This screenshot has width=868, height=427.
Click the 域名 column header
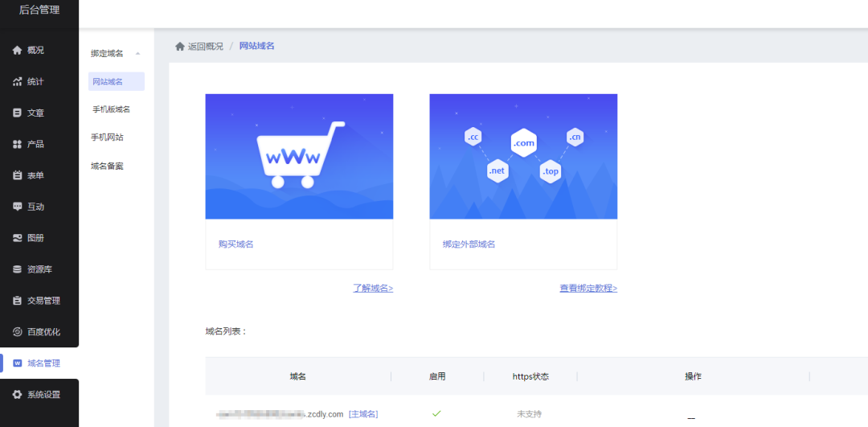click(298, 376)
